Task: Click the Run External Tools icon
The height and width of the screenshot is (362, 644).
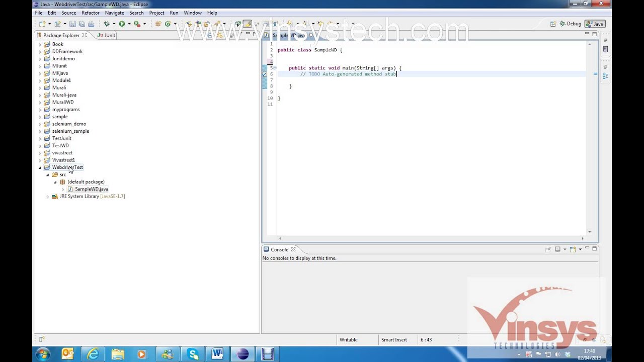Action: tap(137, 24)
